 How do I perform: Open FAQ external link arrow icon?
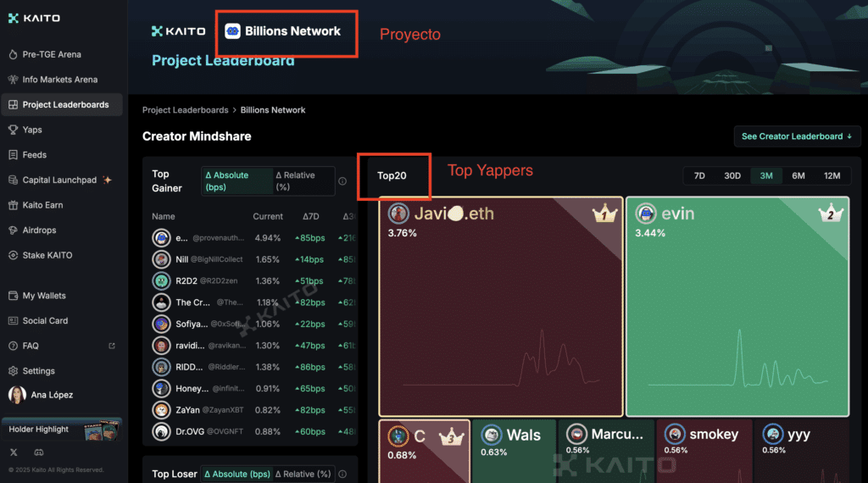[112, 346]
